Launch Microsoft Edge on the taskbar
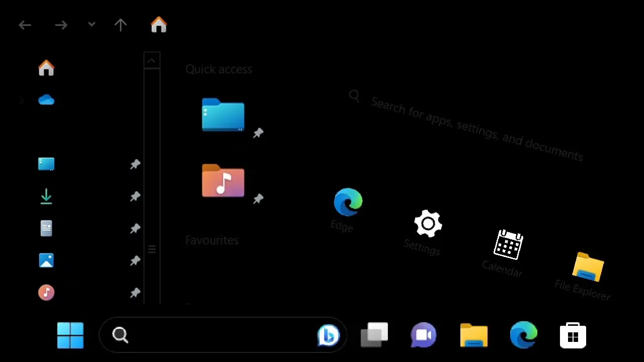644x362 pixels. coord(524,335)
